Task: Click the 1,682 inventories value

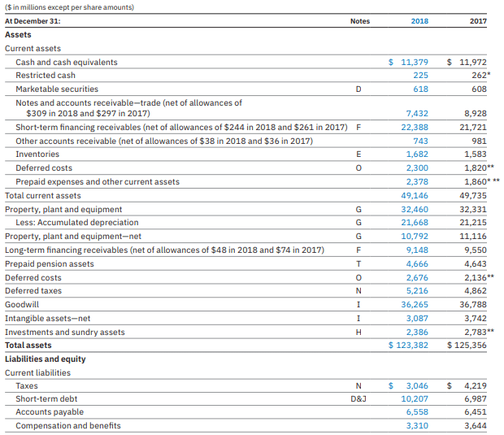Action: coord(417,154)
